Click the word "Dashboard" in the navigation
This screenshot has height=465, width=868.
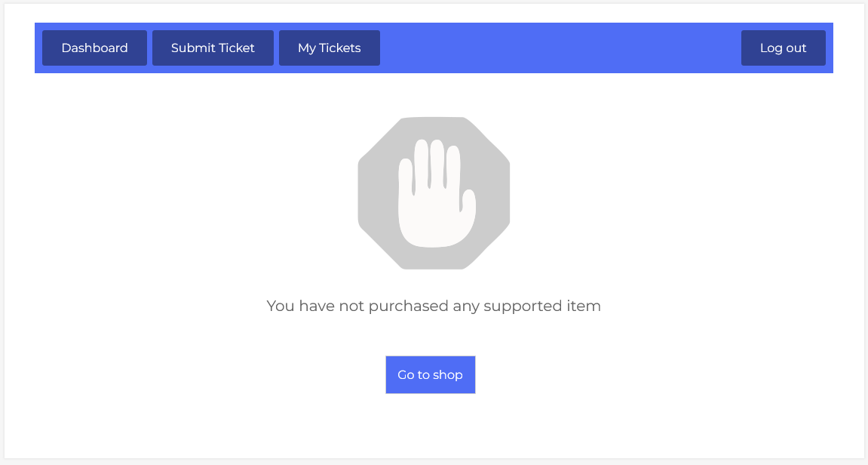pyautogui.click(x=94, y=48)
